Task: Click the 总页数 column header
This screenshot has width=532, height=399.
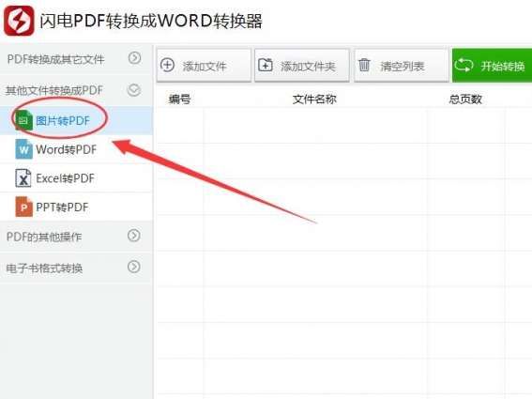Action: pyautogui.click(x=465, y=100)
